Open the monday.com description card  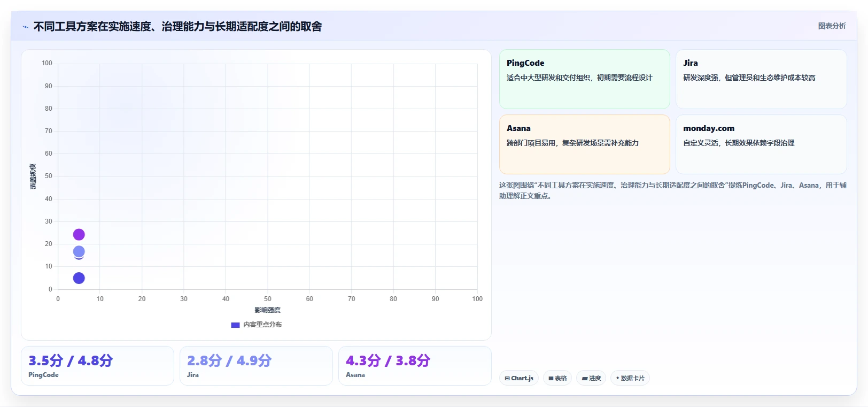(x=761, y=144)
